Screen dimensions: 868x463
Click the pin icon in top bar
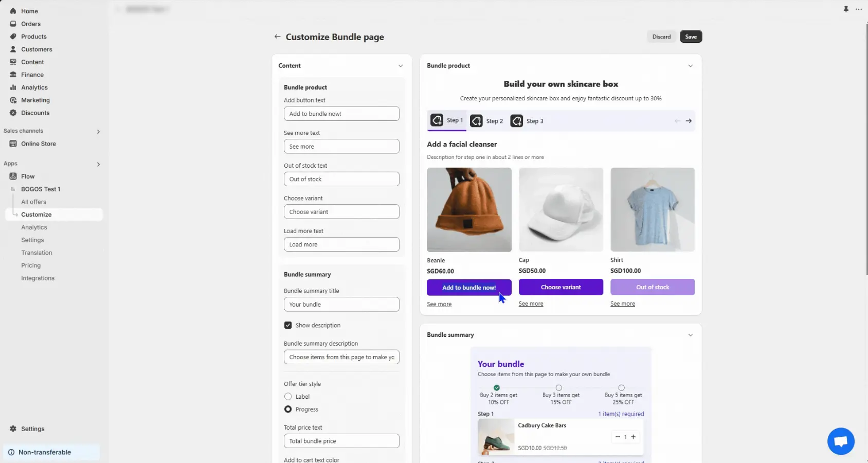point(846,9)
